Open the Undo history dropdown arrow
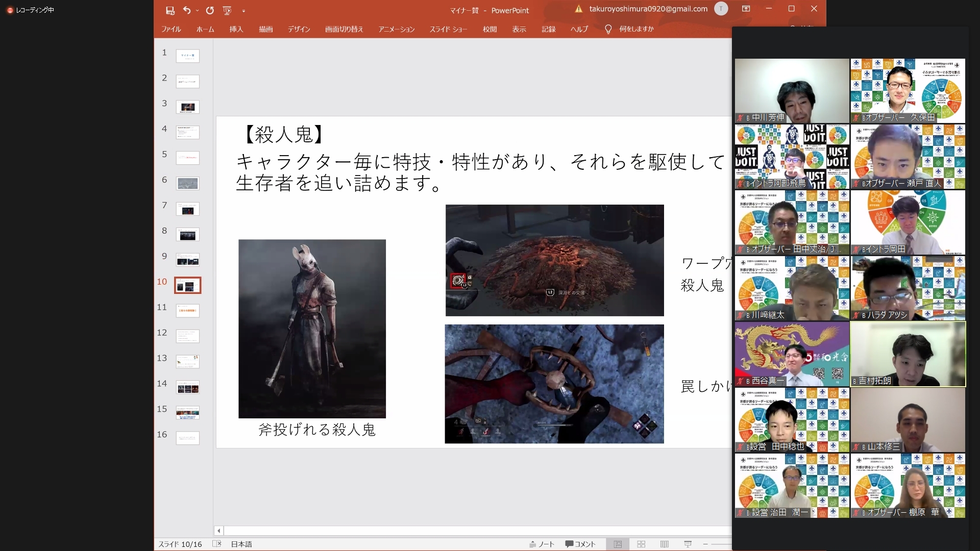This screenshot has height=551, width=980. 197,11
